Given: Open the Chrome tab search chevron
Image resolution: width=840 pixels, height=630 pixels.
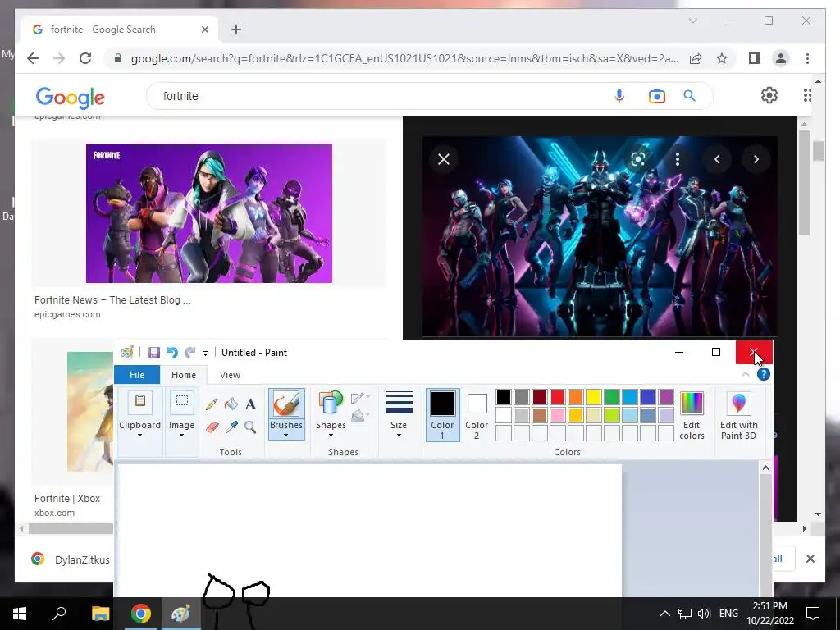Looking at the screenshot, I should click(x=692, y=21).
